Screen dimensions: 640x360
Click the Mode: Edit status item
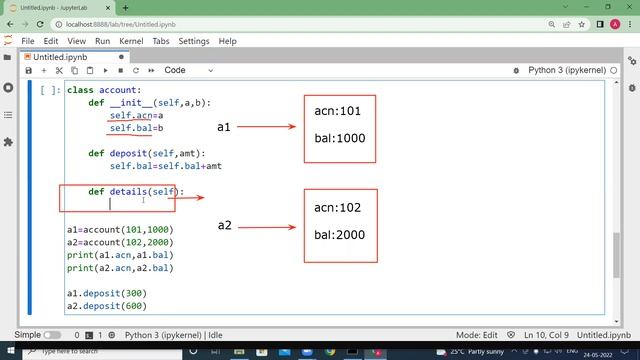[x=476, y=335]
